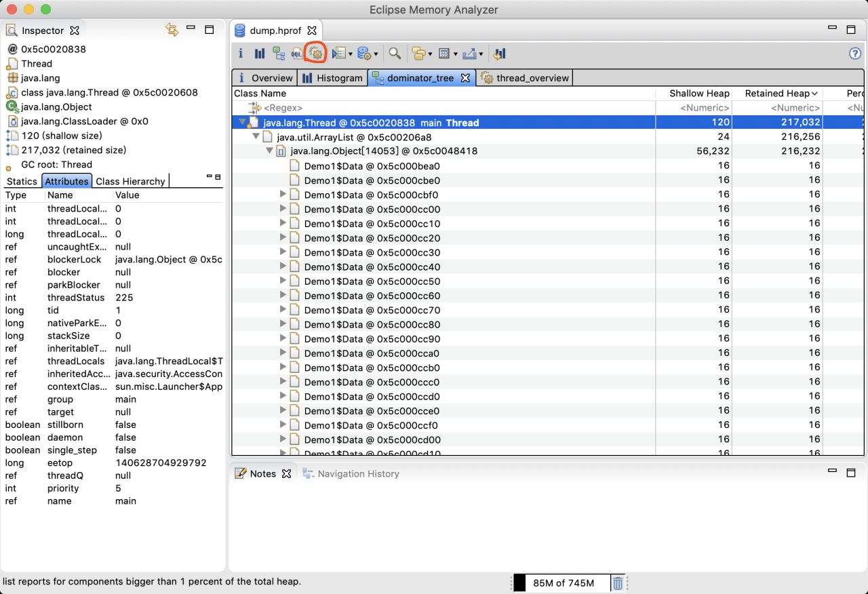Collapse the java.lang.Object[14053] row

(x=269, y=151)
